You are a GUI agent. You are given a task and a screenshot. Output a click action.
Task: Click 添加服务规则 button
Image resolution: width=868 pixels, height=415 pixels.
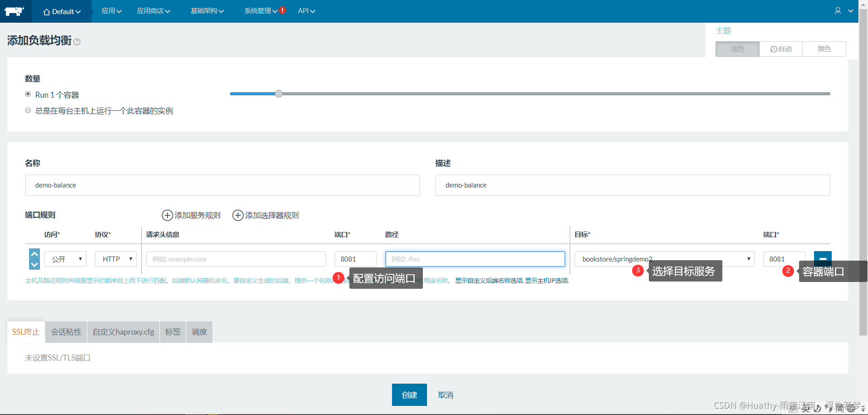click(191, 215)
